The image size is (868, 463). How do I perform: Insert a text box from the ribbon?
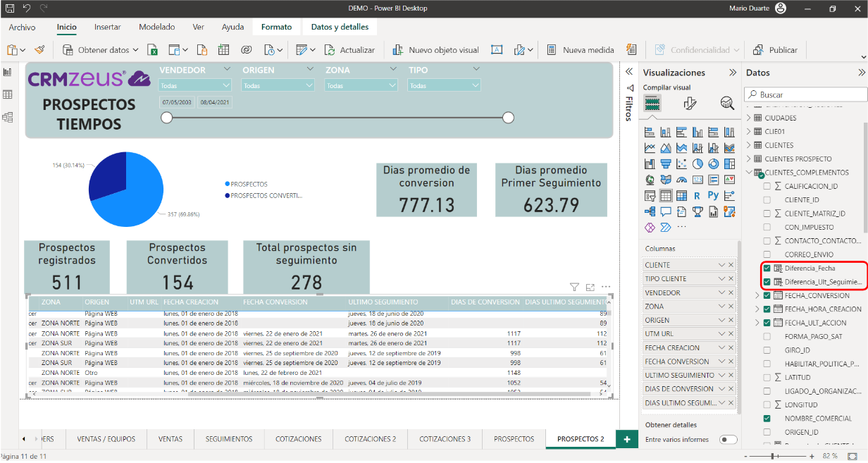(x=496, y=50)
